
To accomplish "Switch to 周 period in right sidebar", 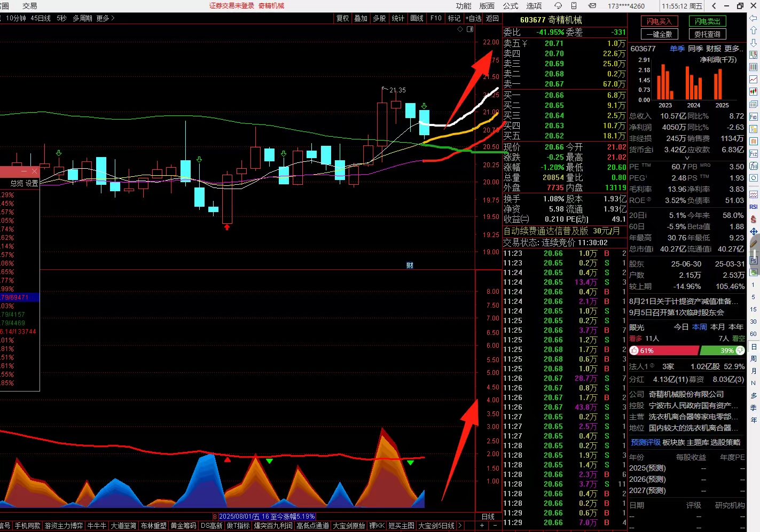I will [754, 359].
